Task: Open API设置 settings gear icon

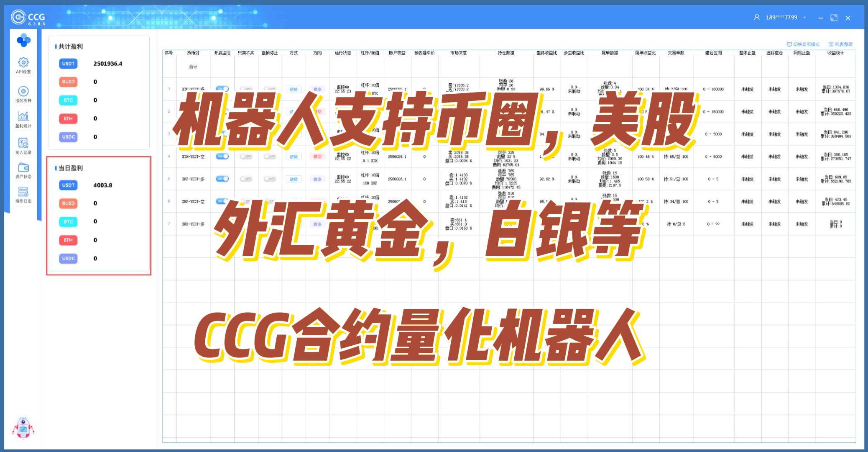Action: point(23,63)
